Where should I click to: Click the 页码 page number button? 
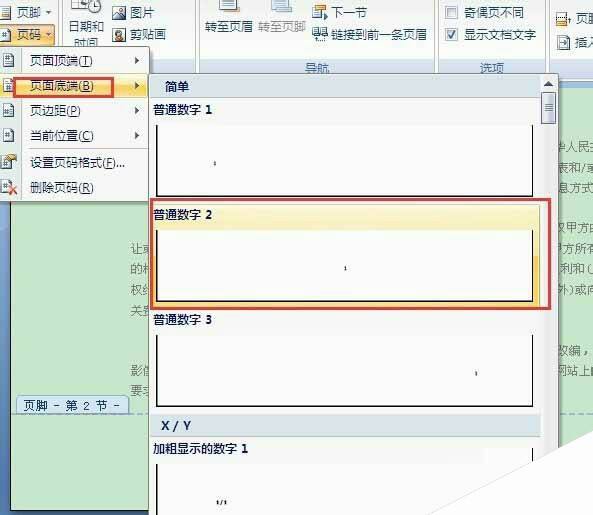coord(26,35)
